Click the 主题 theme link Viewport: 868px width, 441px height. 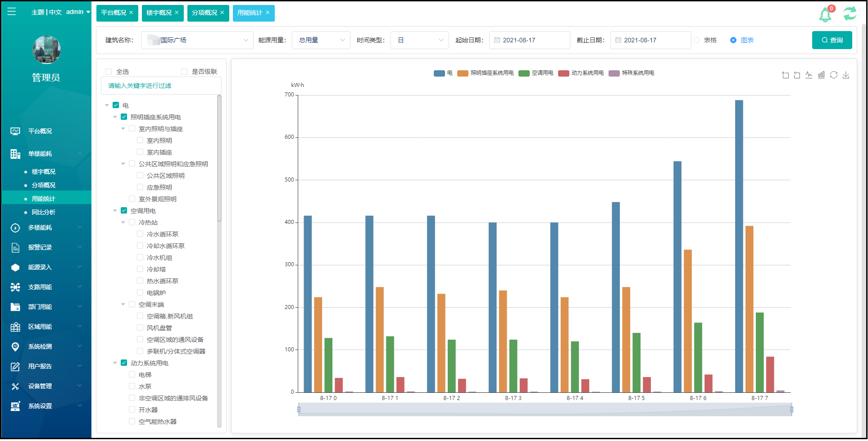click(38, 12)
